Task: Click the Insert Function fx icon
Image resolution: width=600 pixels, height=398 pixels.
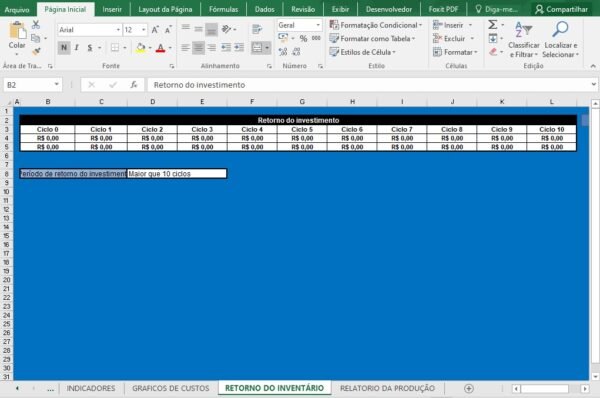Action: tap(134, 85)
